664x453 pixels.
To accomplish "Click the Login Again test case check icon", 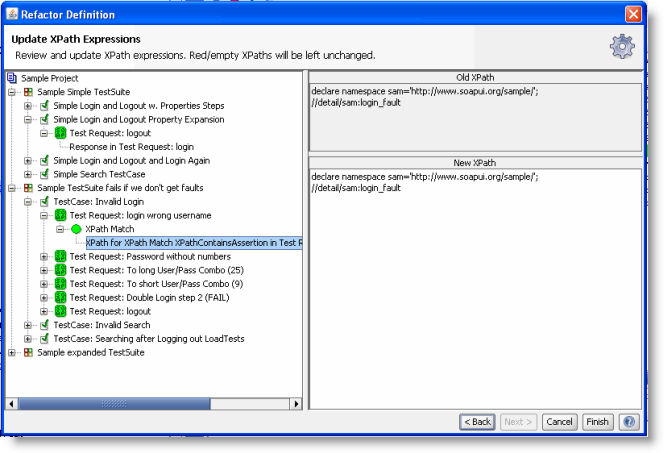I will [x=44, y=160].
